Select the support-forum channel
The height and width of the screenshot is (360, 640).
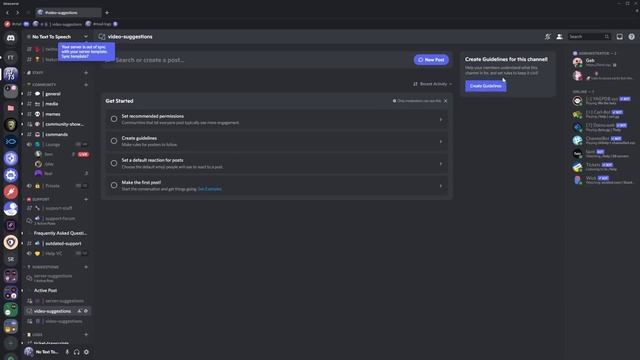point(57,220)
